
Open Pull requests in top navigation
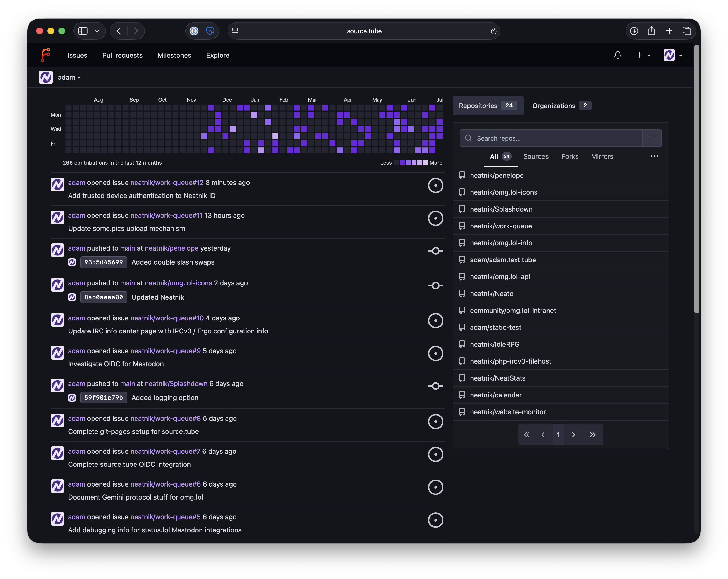(122, 55)
